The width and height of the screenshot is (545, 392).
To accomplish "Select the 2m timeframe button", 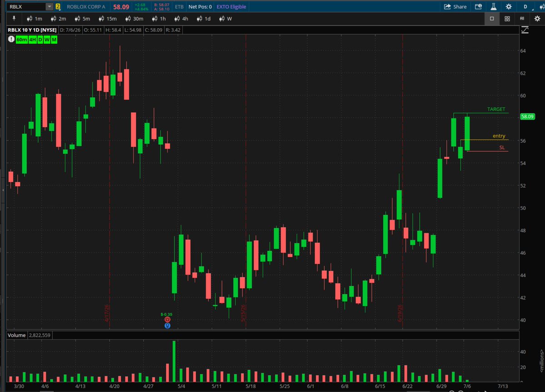I will pos(59,19).
